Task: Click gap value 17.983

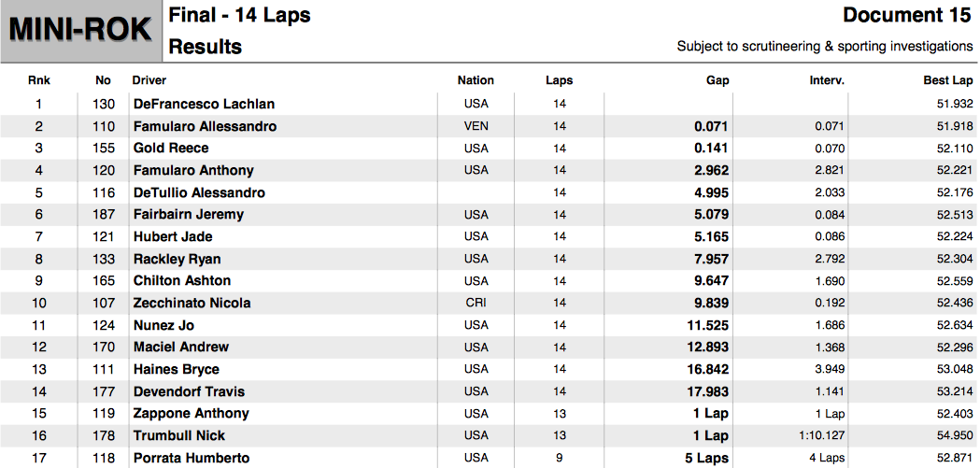Action: [707, 391]
